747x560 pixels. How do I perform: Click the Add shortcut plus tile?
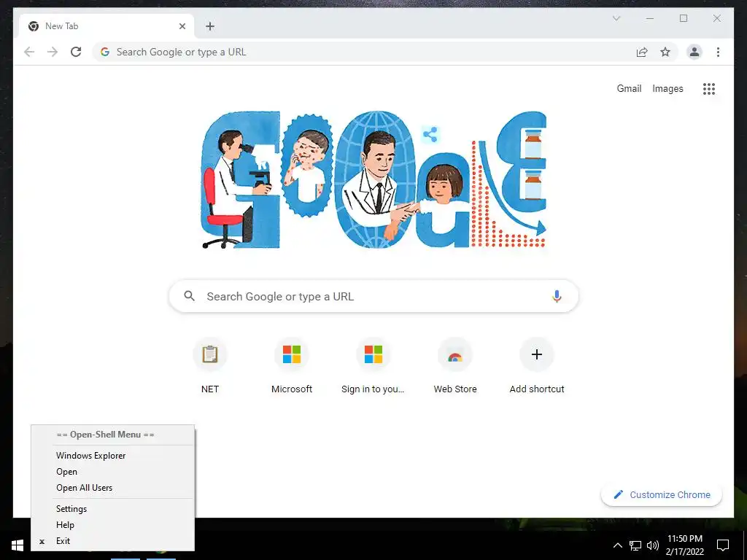click(x=537, y=366)
